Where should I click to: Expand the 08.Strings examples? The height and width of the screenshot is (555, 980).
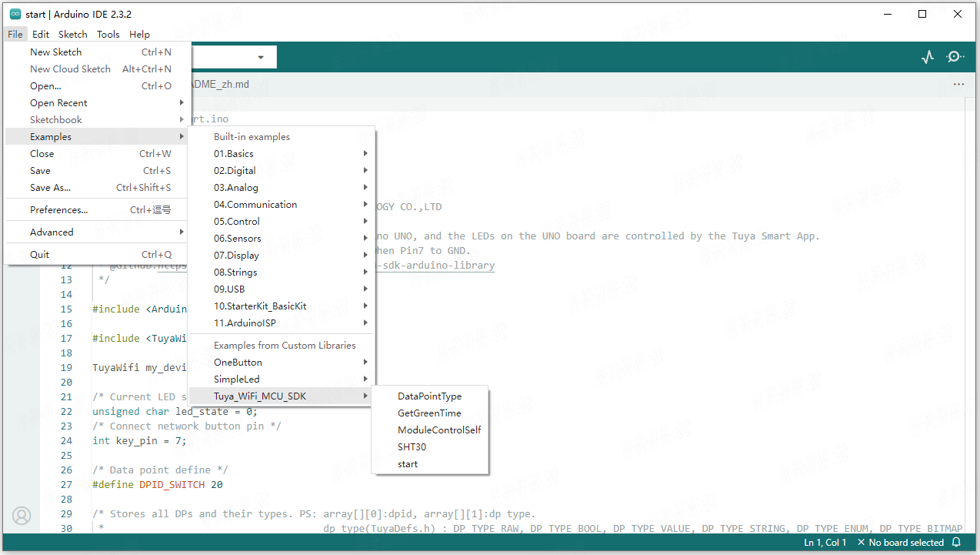(x=282, y=272)
